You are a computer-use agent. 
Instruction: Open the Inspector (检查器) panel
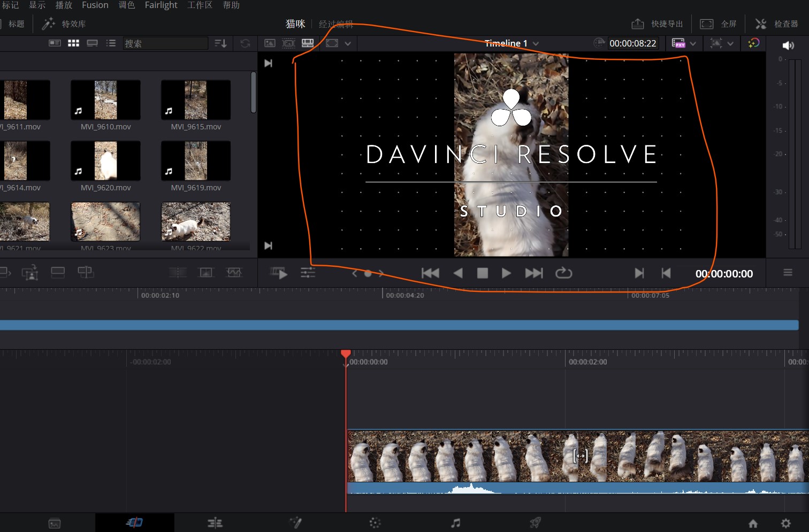pos(777,24)
